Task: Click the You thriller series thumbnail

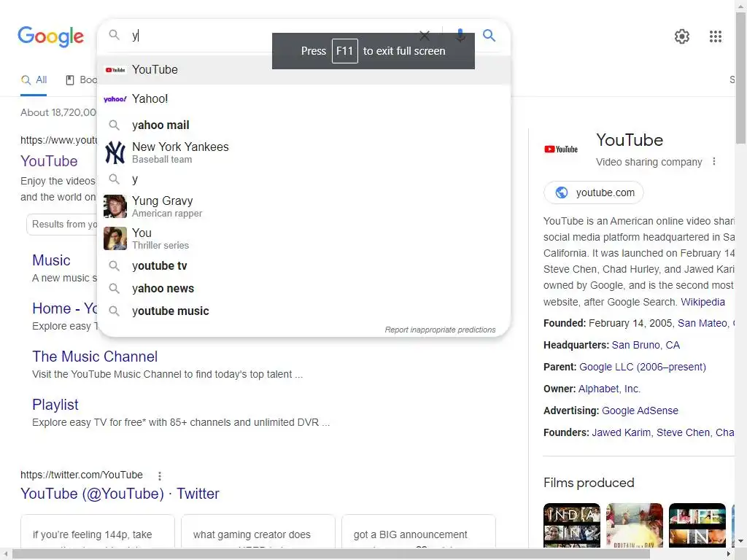Action: click(x=115, y=238)
